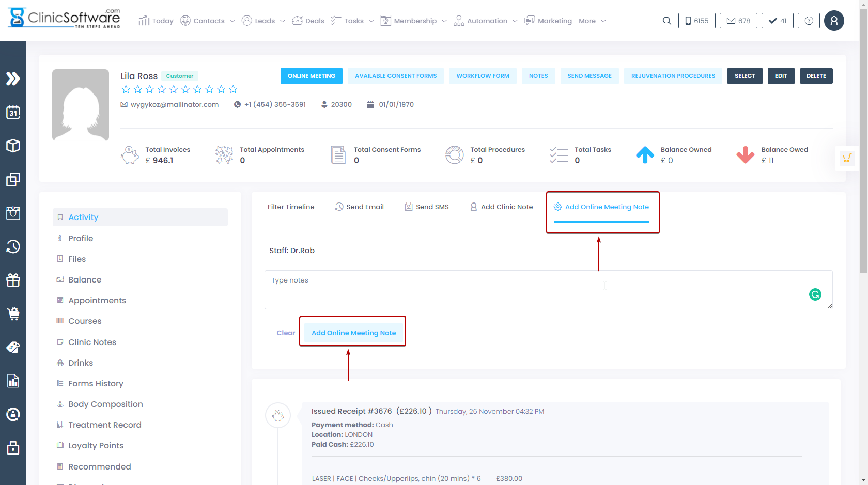The width and height of the screenshot is (868, 485).
Task: Open the calendar icon in sidebar
Action: coord(13,112)
